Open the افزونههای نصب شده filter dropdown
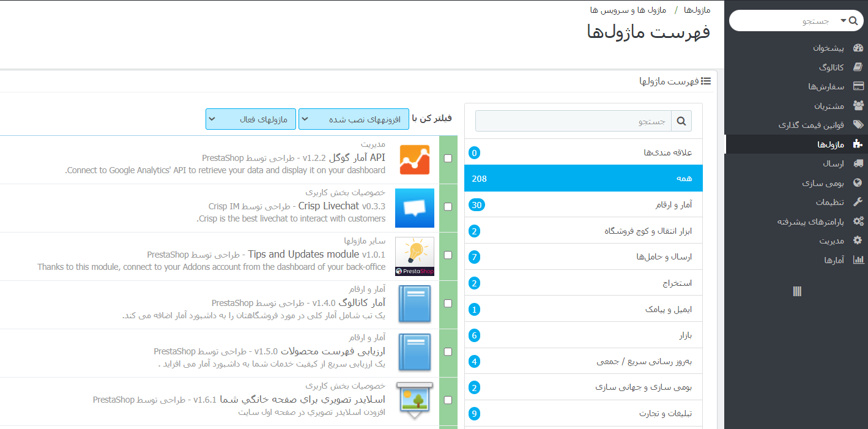 pos(354,119)
